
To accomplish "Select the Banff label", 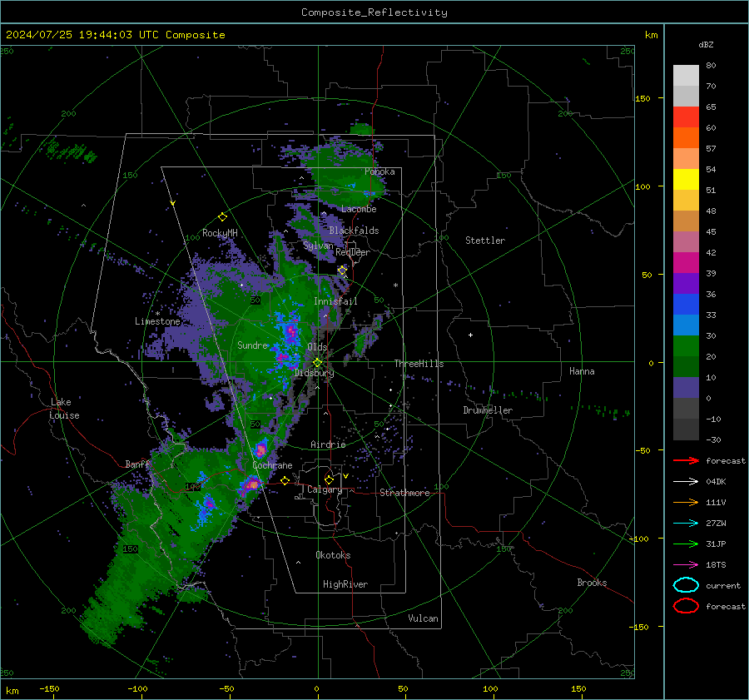I will [x=137, y=464].
